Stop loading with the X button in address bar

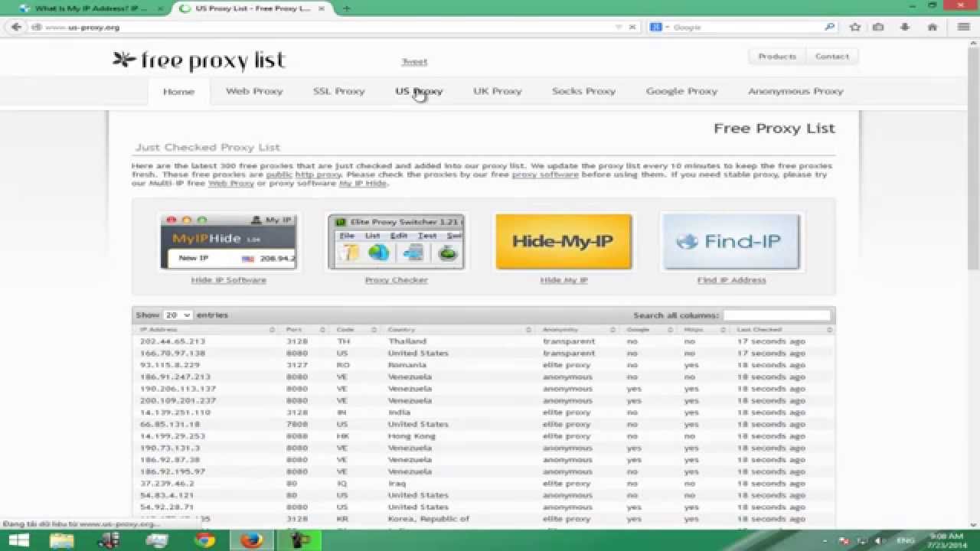[x=632, y=27]
